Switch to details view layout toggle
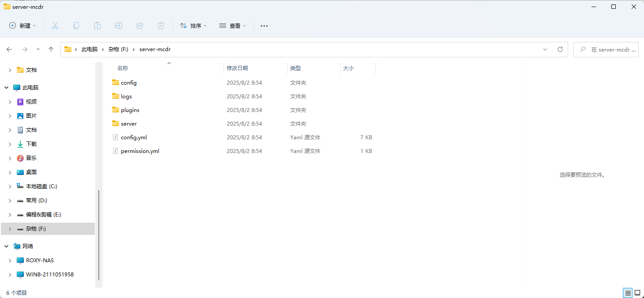Image resolution: width=644 pixels, height=298 pixels. click(x=627, y=293)
